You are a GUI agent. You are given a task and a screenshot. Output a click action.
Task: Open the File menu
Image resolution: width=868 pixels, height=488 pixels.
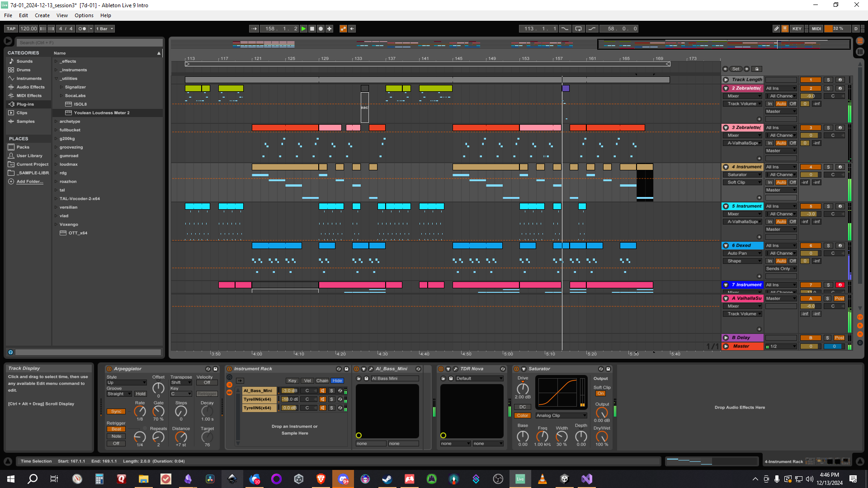click(8, 15)
